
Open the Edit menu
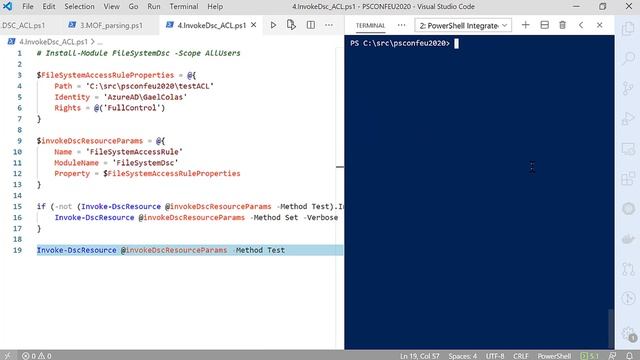(x=49, y=7)
